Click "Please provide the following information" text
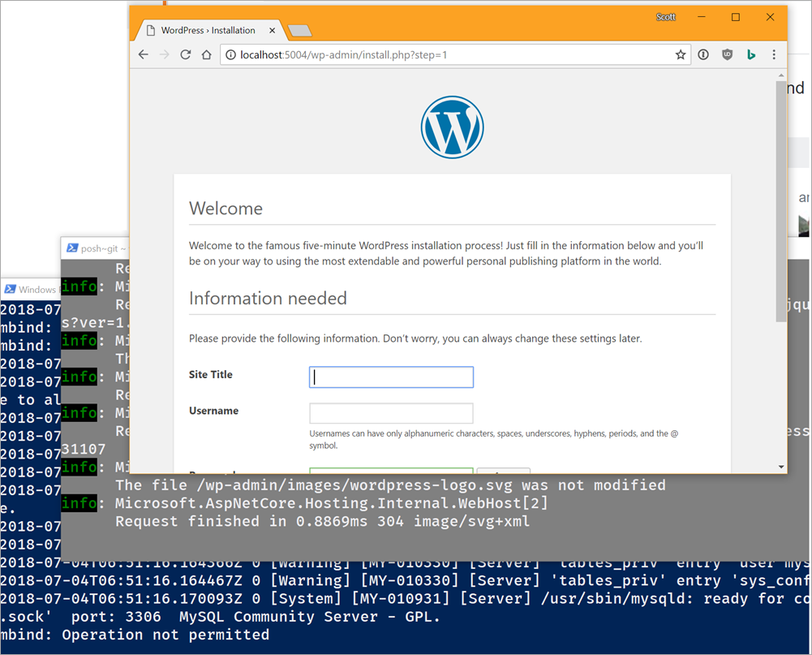 pos(415,338)
